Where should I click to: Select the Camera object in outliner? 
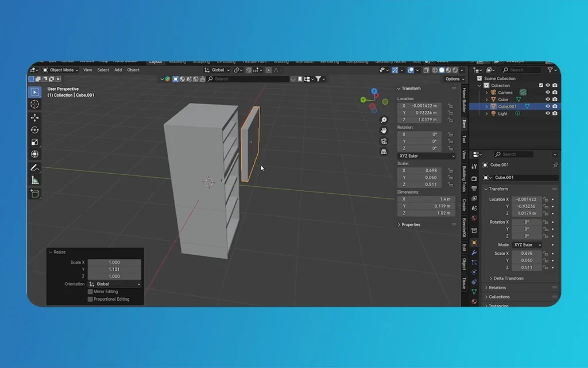[x=505, y=93]
